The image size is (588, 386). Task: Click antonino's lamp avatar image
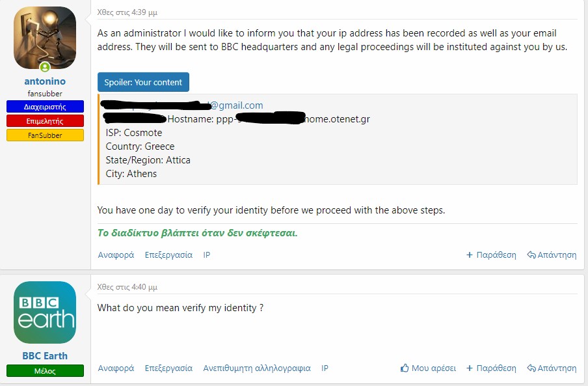(x=45, y=37)
